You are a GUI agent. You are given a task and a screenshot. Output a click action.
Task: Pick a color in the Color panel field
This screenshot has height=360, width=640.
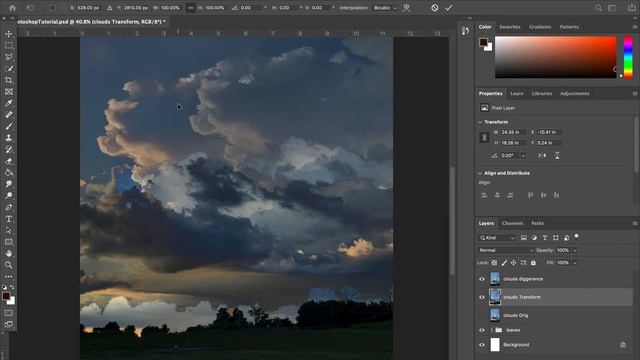pyautogui.click(x=556, y=57)
